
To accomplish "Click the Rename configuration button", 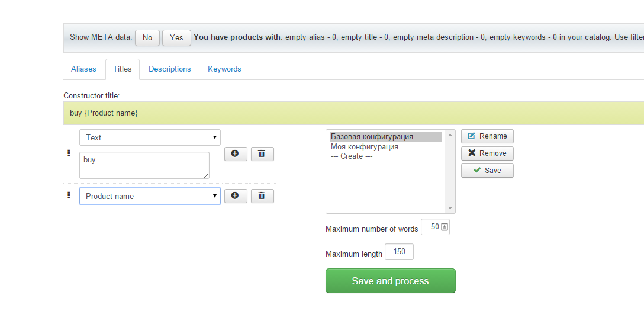I will click(487, 136).
